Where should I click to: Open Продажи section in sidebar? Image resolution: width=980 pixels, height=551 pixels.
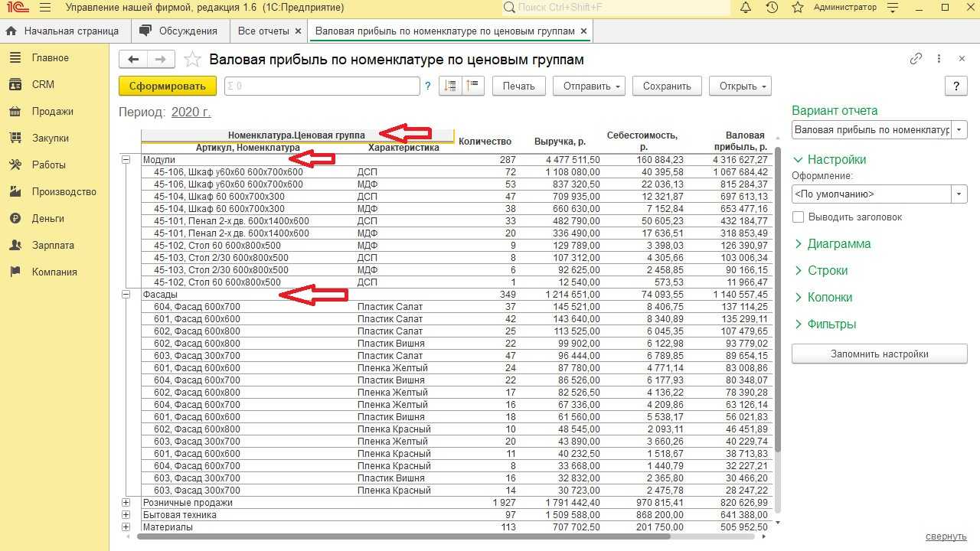[x=52, y=111]
